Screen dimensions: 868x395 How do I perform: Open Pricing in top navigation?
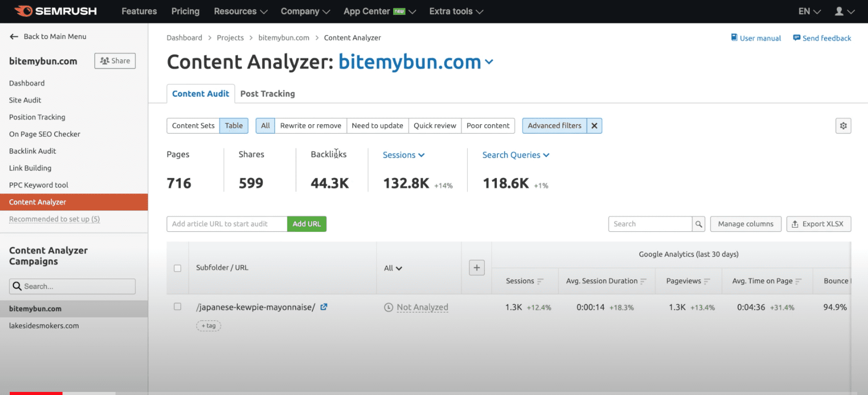(x=186, y=11)
